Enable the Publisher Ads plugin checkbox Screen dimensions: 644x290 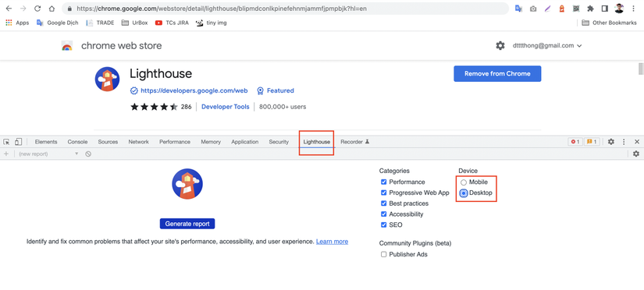[x=383, y=254]
